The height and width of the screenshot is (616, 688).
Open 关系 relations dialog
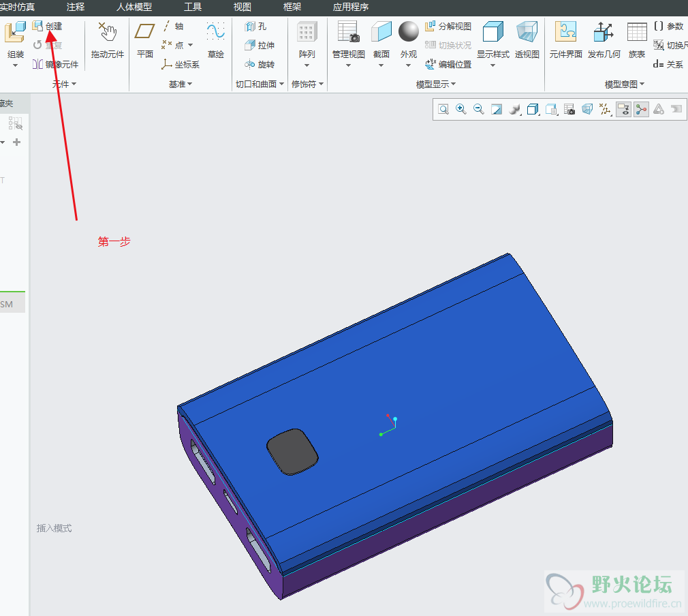tap(668, 65)
